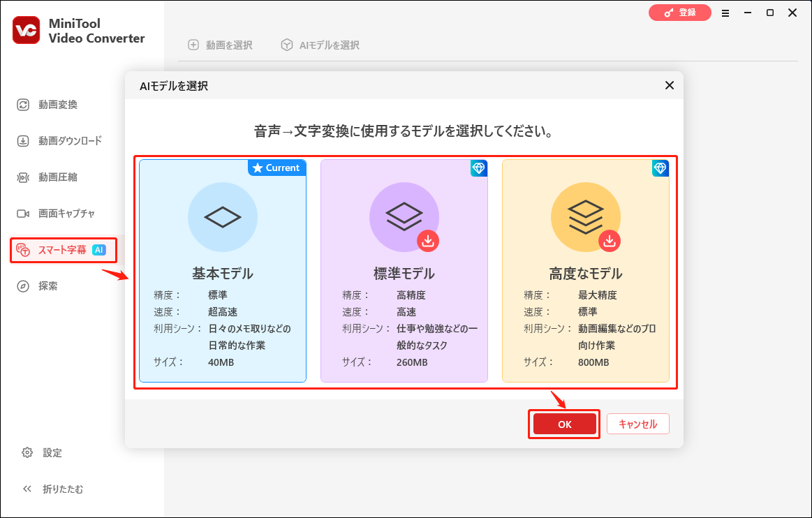Screen dimensions: 812x518
Task: Close the MiniTool Video Converter window
Action: click(792, 13)
